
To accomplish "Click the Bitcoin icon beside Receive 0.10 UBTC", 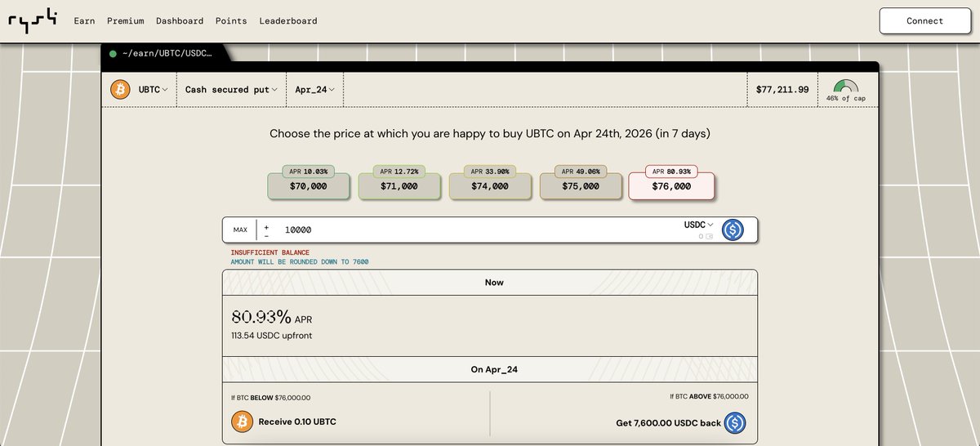I will (x=243, y=421).
